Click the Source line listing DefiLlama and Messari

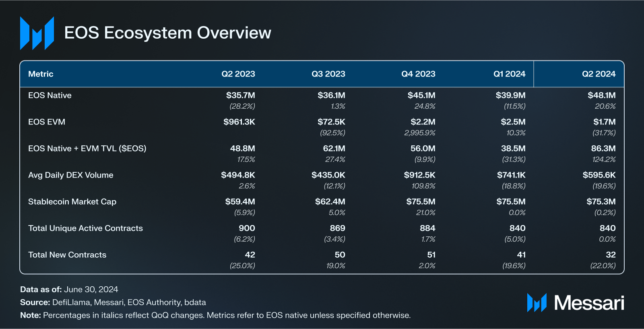(x=113, y=302)
